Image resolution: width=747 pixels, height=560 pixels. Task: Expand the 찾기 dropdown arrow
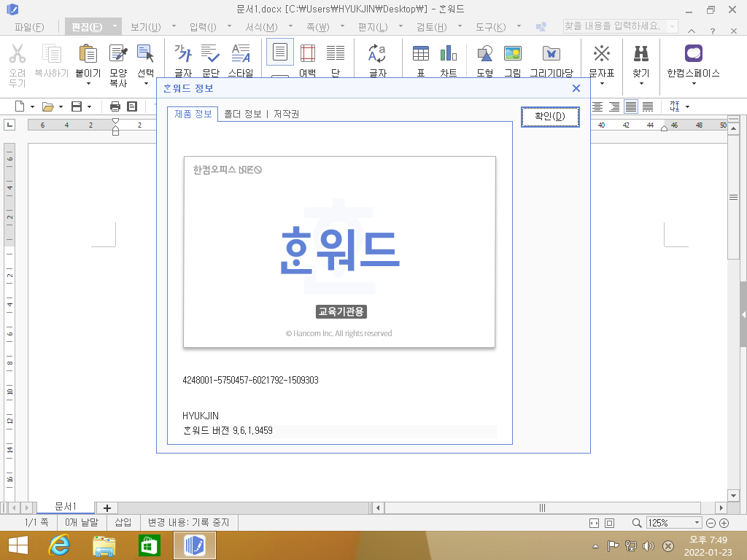(641, 84)
